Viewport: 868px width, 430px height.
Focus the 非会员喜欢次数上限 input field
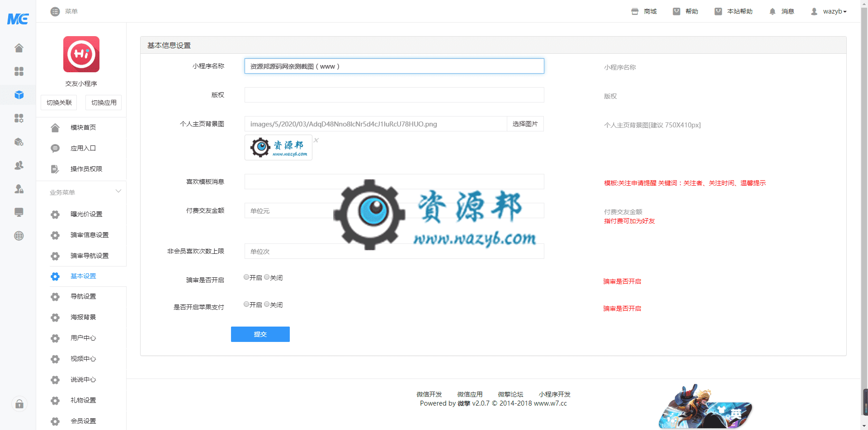[394, 251]
